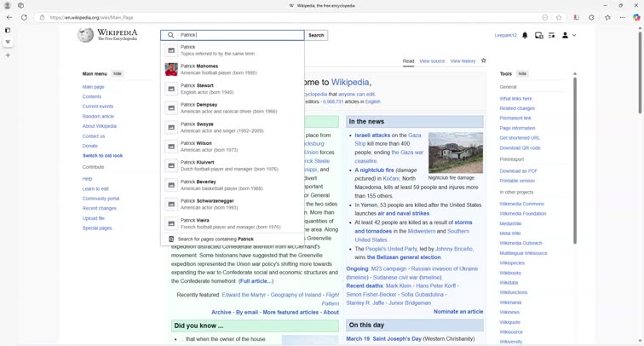Expand the personal tools chevron
Screen dimensions: 644x346
click(574, 35)
